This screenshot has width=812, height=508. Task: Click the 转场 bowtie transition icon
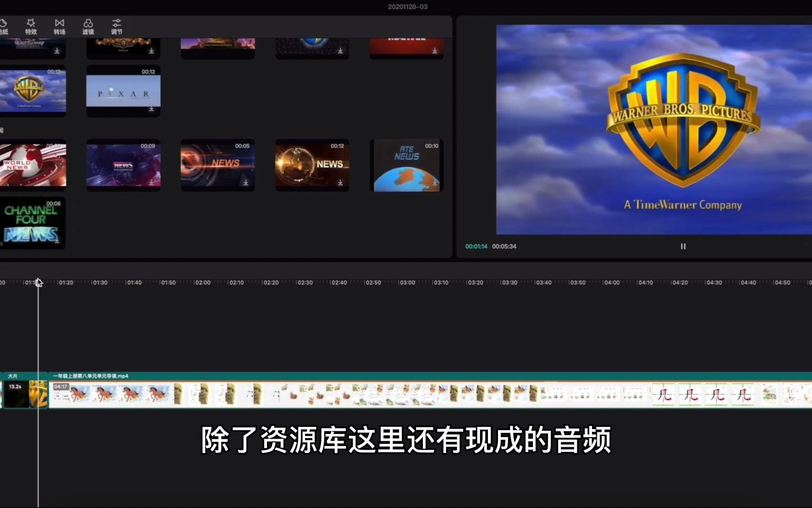(x=59, y=23)
